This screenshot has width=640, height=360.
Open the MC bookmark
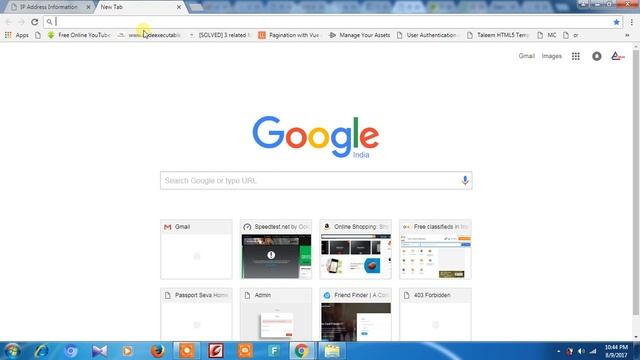pyautogui.click(x=547, y=35)
